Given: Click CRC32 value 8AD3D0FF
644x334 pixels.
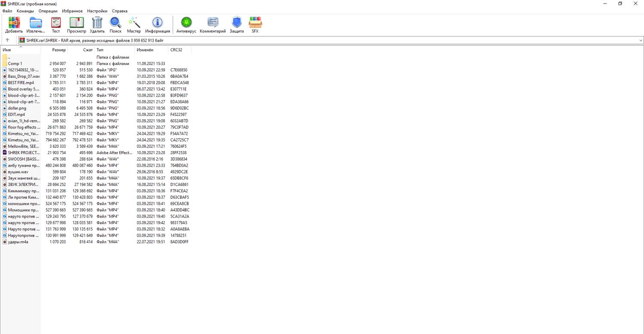Looking at the screenshot, I should (x=179, y=242).
